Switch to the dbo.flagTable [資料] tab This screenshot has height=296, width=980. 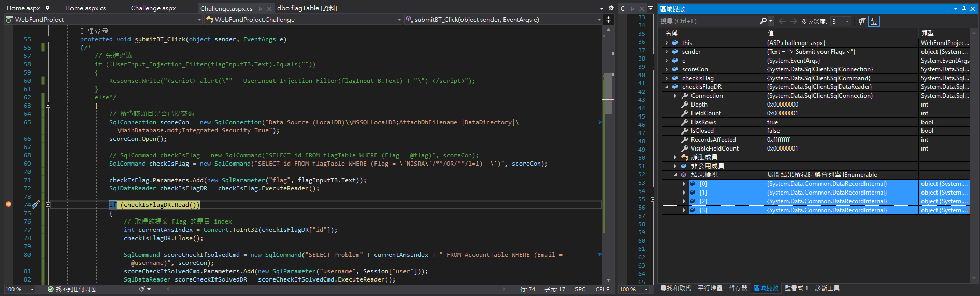(x=307, y=8)
